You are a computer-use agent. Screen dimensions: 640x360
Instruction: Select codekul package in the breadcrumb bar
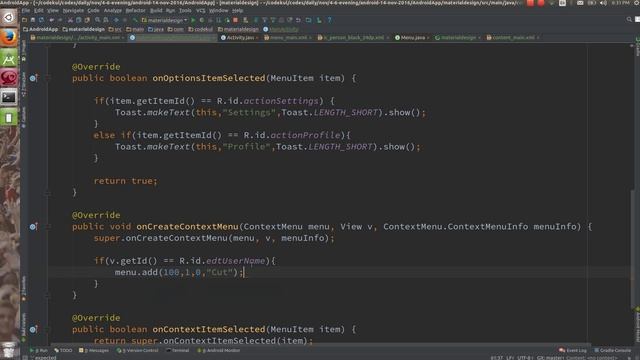click(x=201, y=29)
